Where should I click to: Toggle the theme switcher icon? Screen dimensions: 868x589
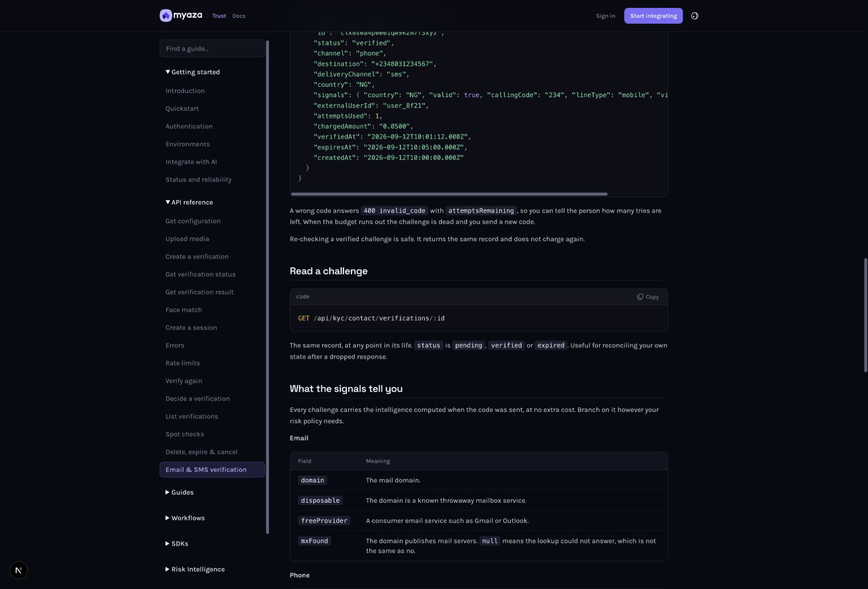[695, 16]
